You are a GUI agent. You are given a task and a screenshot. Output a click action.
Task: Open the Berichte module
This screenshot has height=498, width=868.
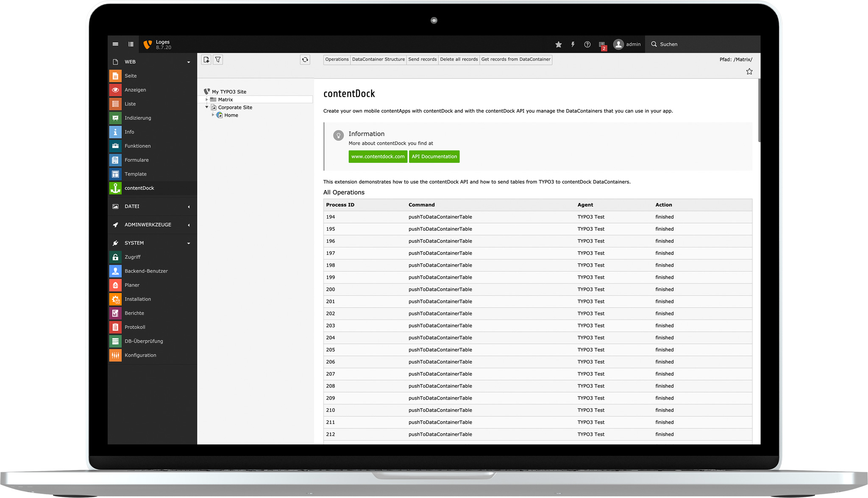pyautogui.click(x=152, y=313)
